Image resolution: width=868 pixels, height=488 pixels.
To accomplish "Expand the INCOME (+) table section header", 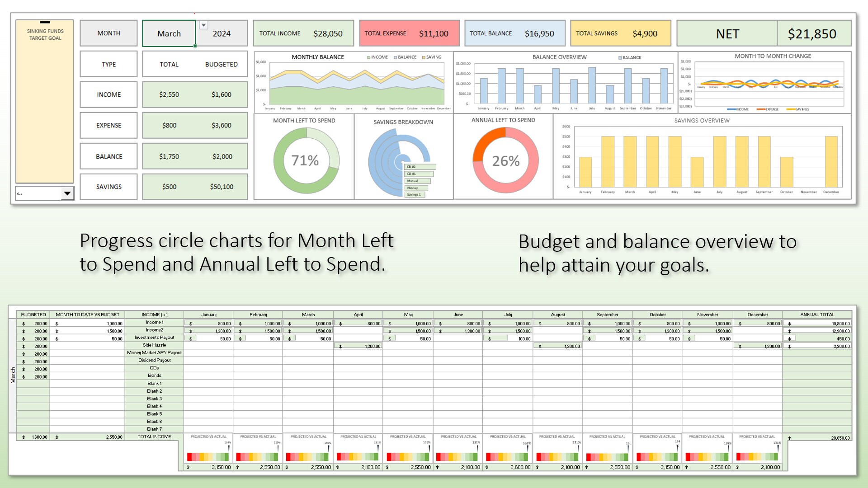I will pyautogui.click(x=155, y=314).
